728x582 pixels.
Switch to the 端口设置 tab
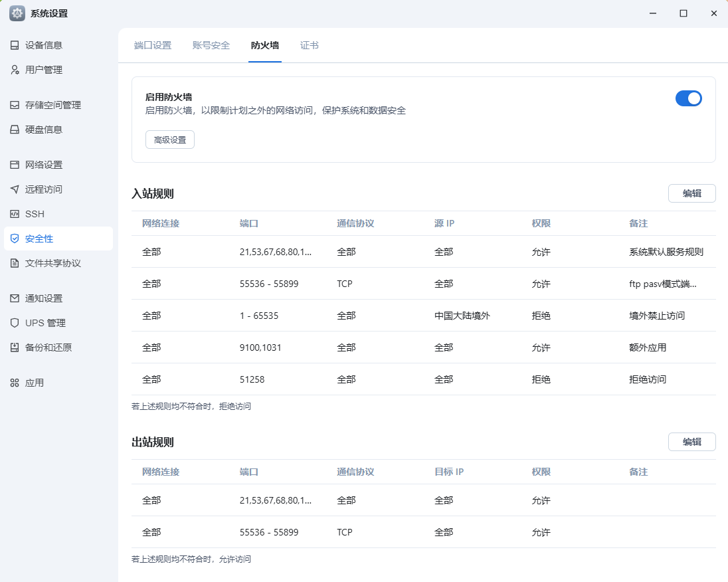[x=153, y=46]
